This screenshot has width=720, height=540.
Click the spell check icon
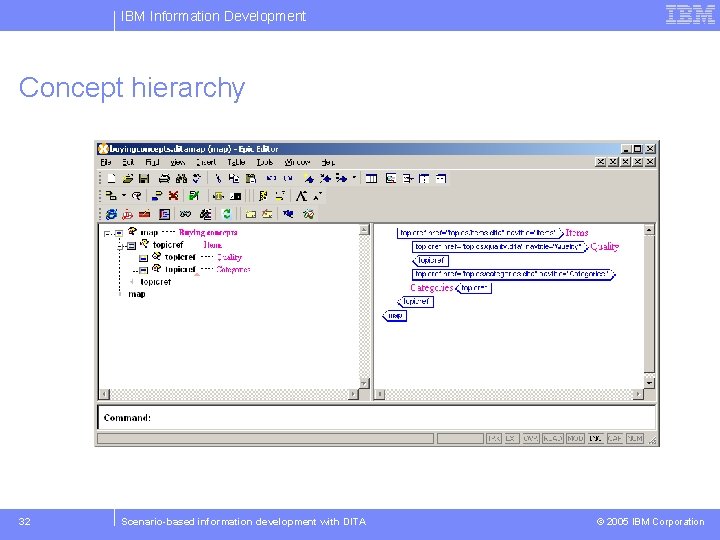tap(197, 179)
